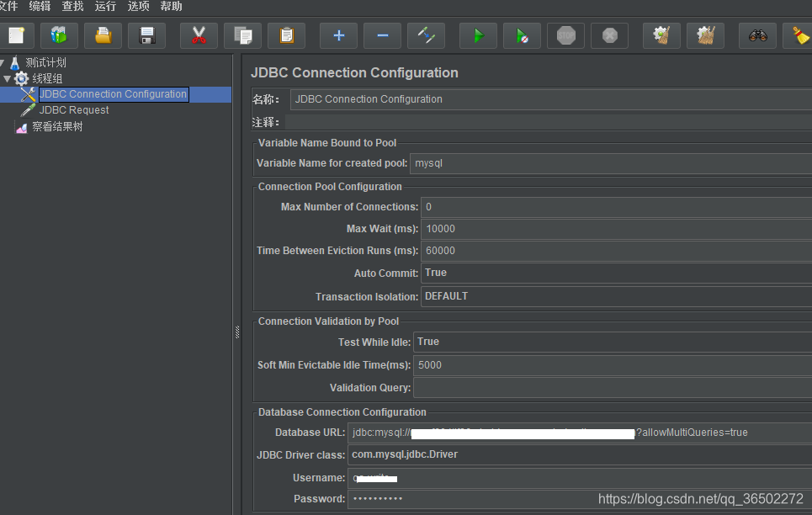This screenshot has width=812, height=515.
Task: Collapse the 测试计划 root node
Action: (x=3, y=63)
